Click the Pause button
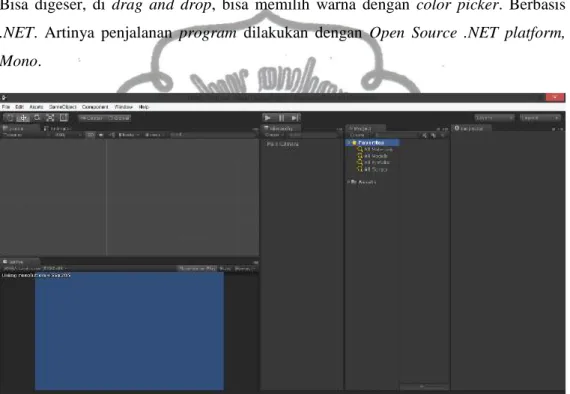The image size is (570, 394). 281,118
